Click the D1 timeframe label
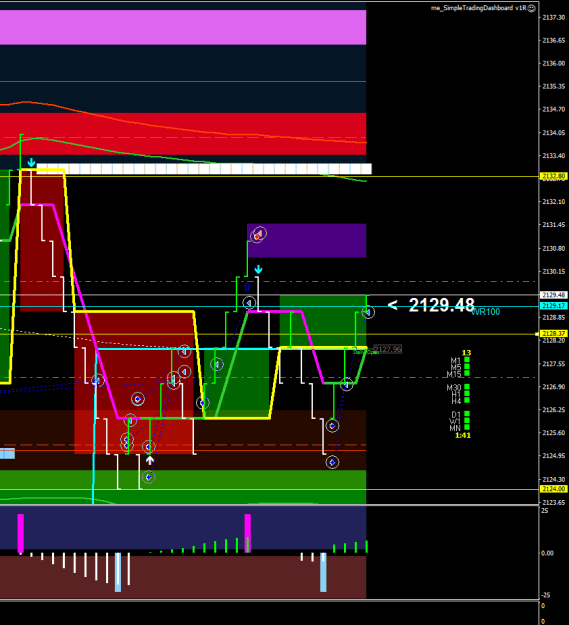 click(x=456, y=415)
